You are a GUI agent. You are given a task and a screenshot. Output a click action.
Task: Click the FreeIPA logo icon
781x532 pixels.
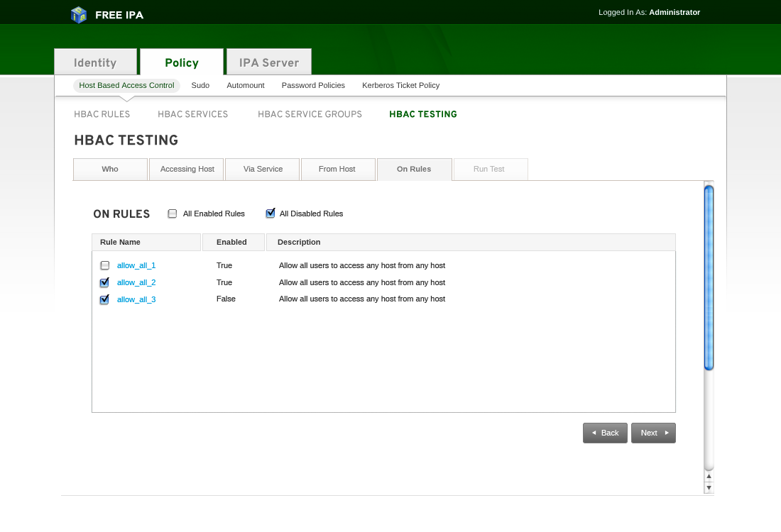pos(79,14)
